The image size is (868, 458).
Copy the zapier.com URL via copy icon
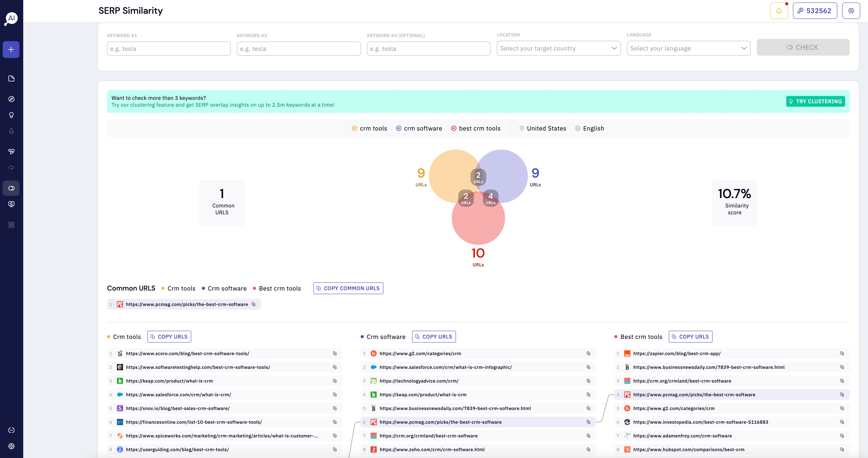tap(842, 354)
